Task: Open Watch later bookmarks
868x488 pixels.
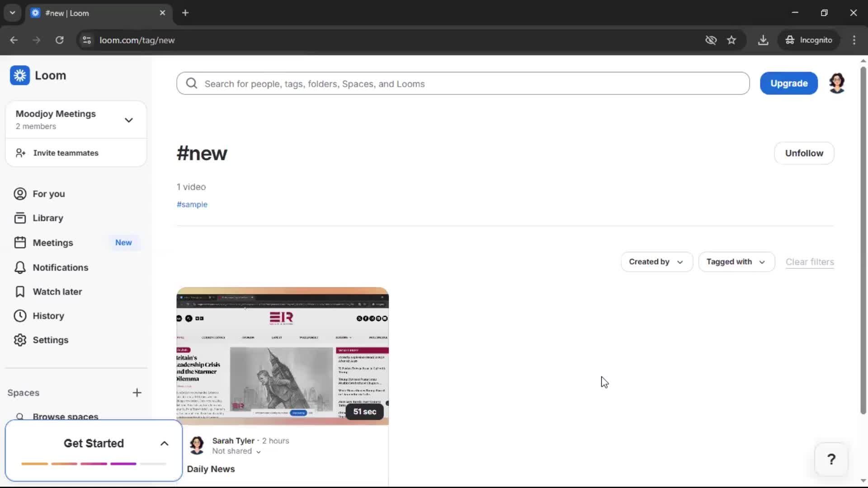Action: pos(57,292)
